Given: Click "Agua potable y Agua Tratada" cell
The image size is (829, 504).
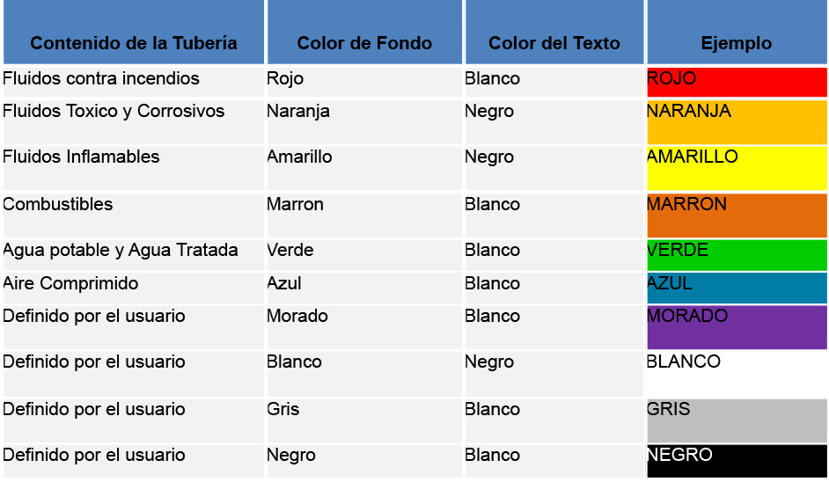Looking at the screenshot, I should [x=121, y=251].
